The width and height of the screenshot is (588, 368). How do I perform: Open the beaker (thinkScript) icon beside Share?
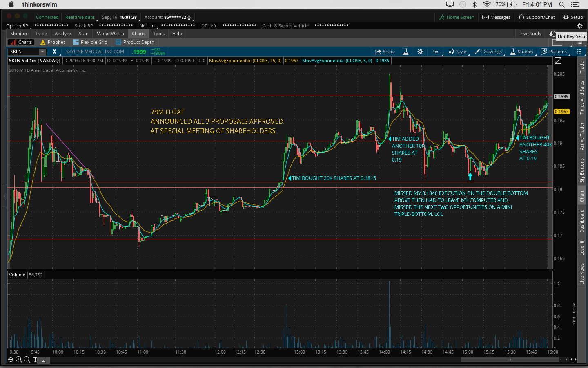[406, 52]
